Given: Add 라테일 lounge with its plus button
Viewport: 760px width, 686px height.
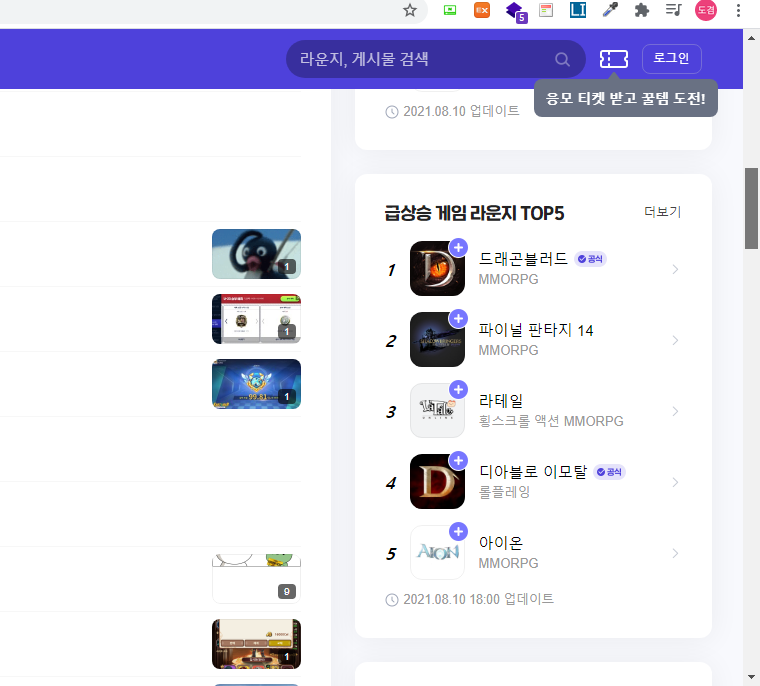Looking at the screenshot, I should pyautogui.click(x=459, y=389).
